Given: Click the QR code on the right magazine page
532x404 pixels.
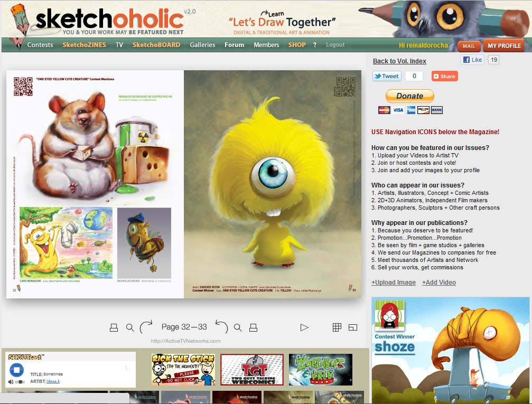Looking at the screenshot, I should [345, 87].
